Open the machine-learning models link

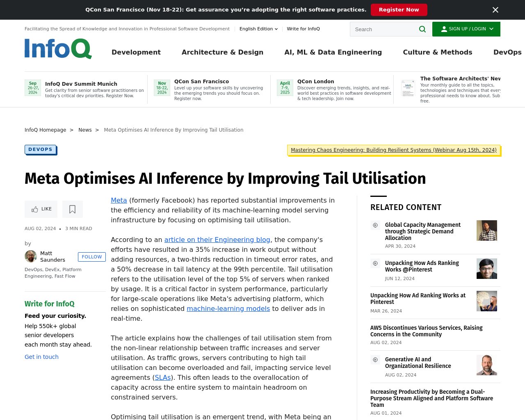coord(228,308)
